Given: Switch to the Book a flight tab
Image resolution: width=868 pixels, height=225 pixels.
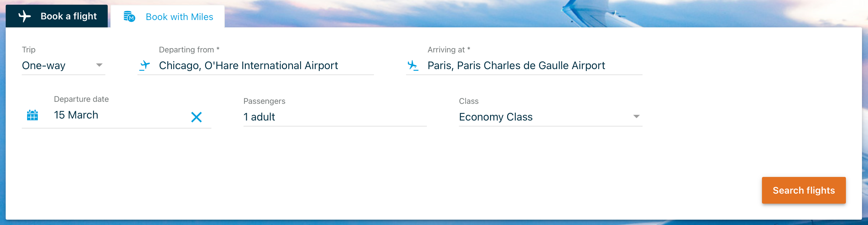Looking at the screenshot, I should click(68, 15).
